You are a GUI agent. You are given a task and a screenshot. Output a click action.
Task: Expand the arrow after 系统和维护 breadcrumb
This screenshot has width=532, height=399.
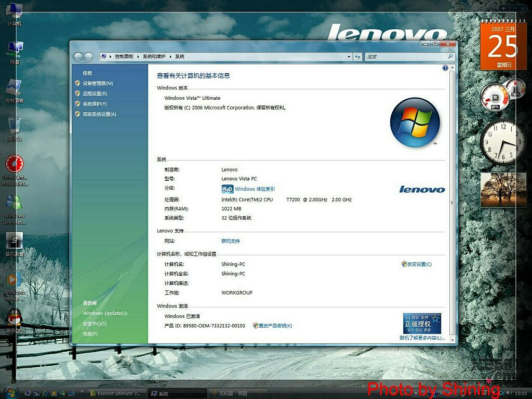[x=170, y=57]
